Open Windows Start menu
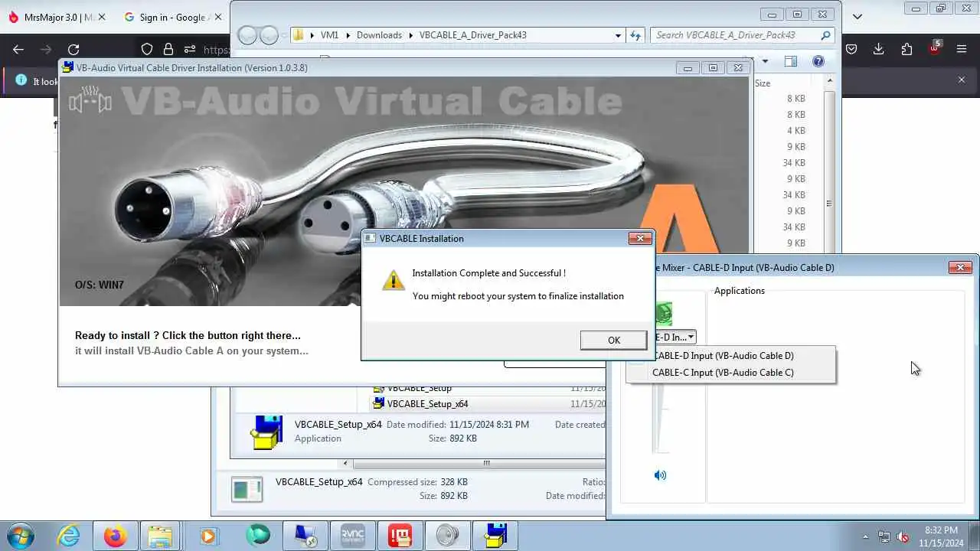 click(21, 535)
